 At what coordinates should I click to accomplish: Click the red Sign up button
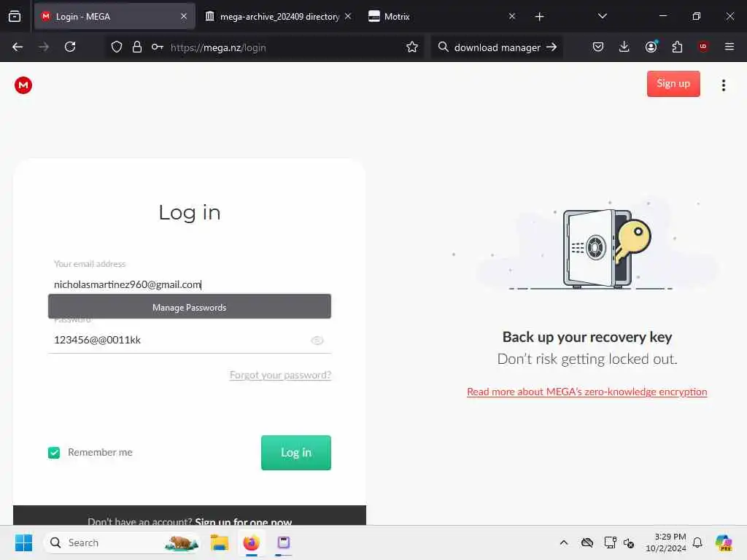pos(673,84)
